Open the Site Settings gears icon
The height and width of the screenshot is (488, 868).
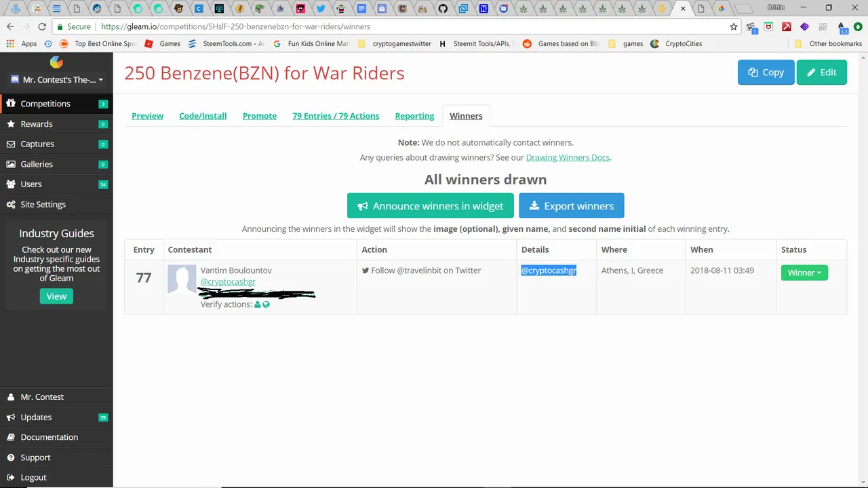click(11, 205)
